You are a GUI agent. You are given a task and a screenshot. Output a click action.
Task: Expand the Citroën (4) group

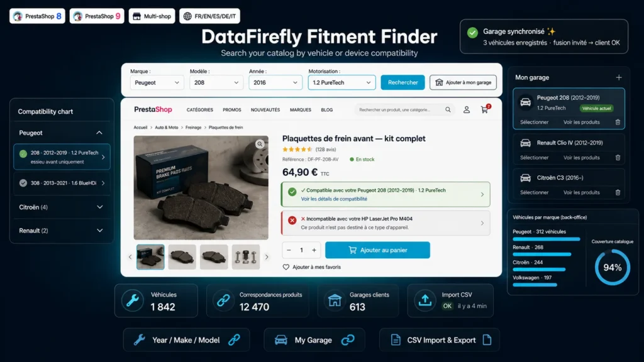[99, 207]
